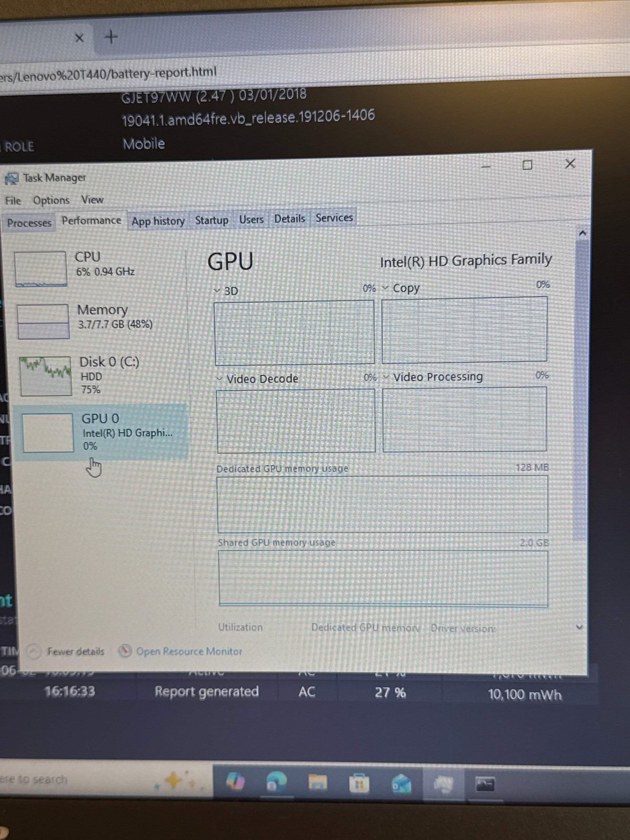This screenshot has height=840, width=630.
Task: Open File Explorer from the taskbar
Action: pyautogui.click(x=318, y=783)
